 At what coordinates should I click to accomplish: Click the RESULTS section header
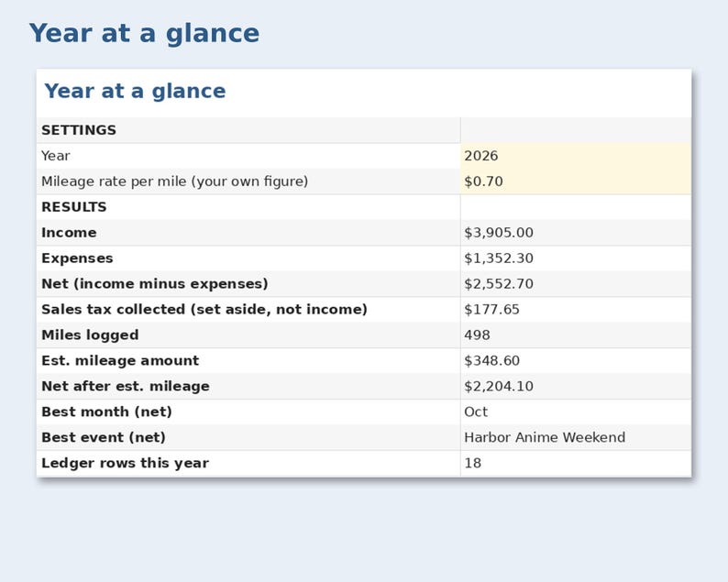74,207
